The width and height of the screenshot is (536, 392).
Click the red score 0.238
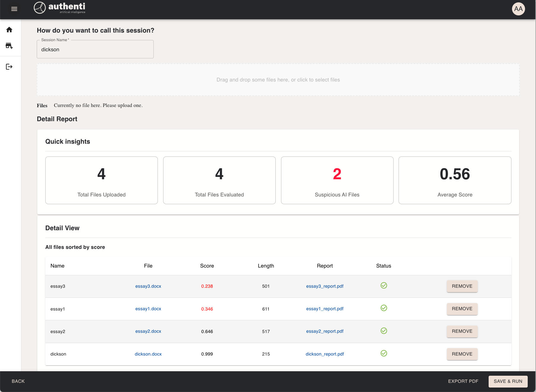pyautogui.click(x=207, y=286)
